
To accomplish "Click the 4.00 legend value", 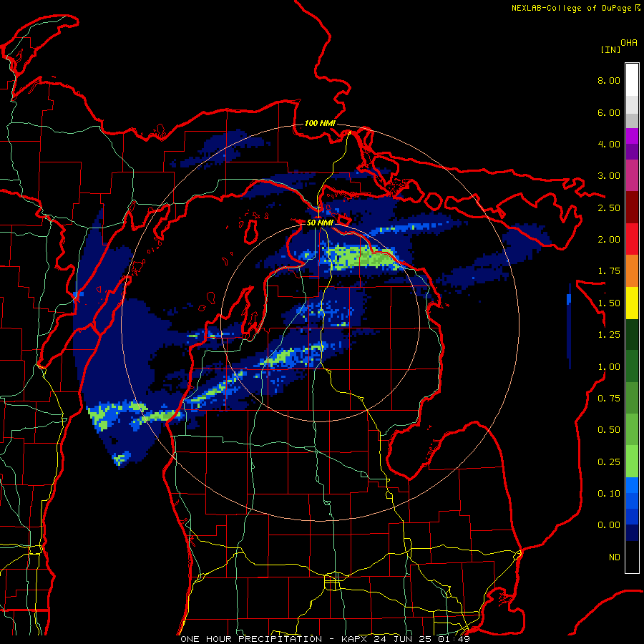I will [609, 144].
